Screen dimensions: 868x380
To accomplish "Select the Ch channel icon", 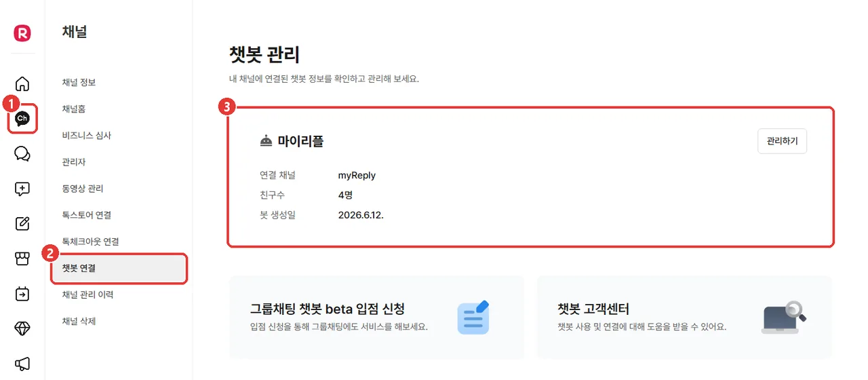I will [x=22, y=119].
